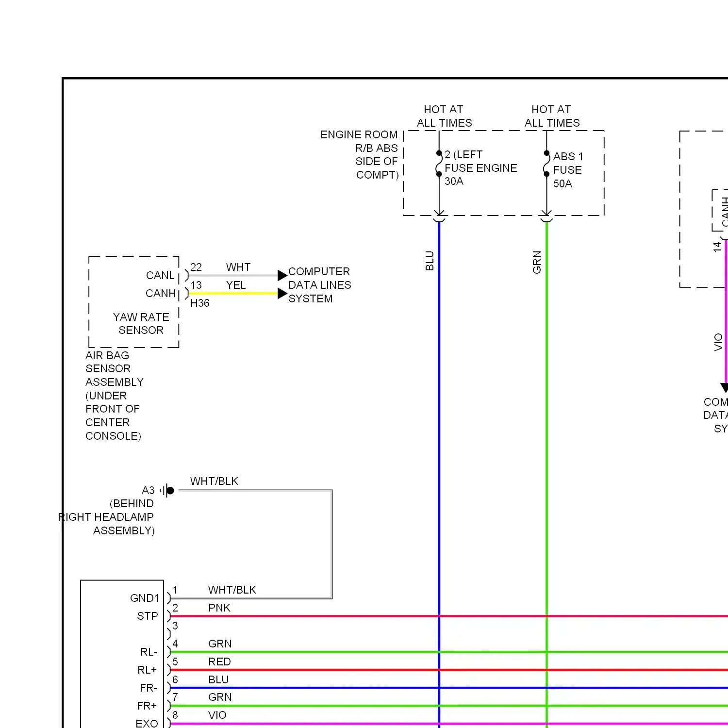Click the GND1 terminal label
The height and width of the screenshot is (728, 728).
coord(145,598)
